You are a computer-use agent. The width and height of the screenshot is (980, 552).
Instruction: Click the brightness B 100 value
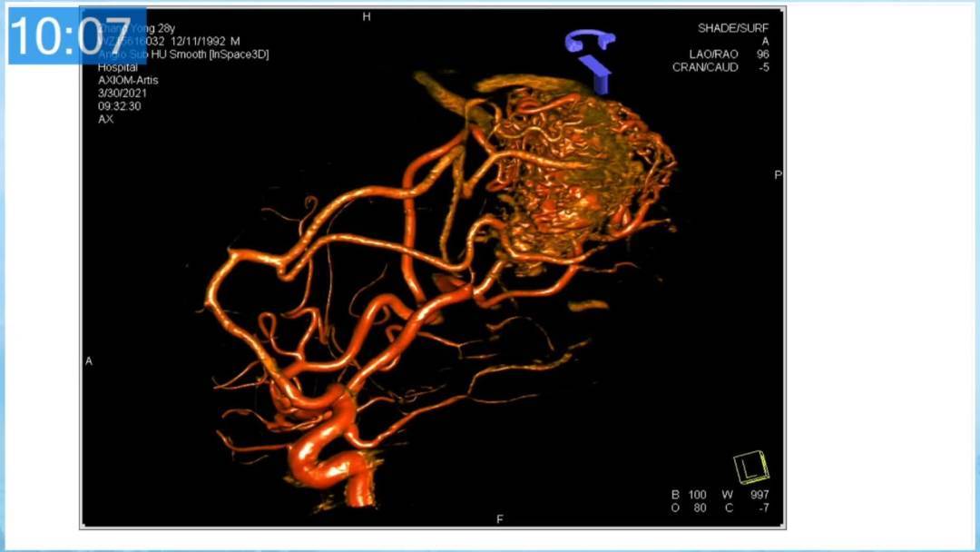tap(697, 495)
